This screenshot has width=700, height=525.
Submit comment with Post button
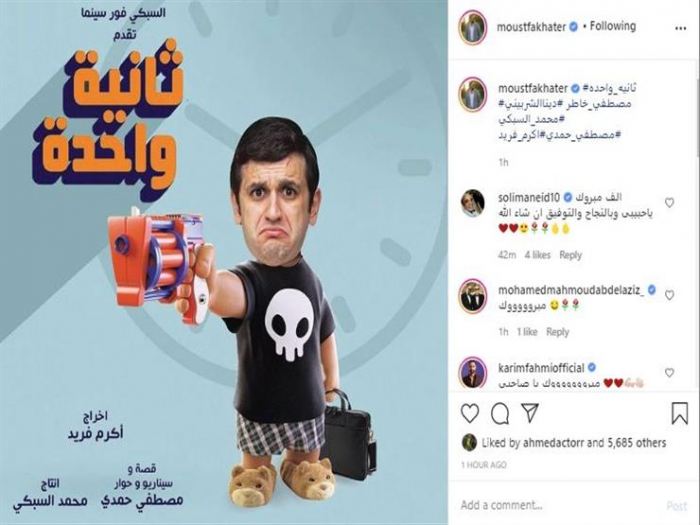(677, 505)
